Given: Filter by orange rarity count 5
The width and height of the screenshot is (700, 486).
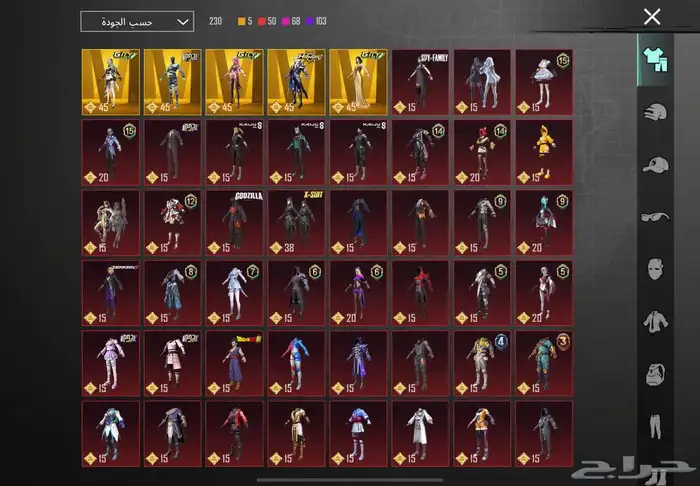Looking at the screenshot, I should tap(243, 21).
